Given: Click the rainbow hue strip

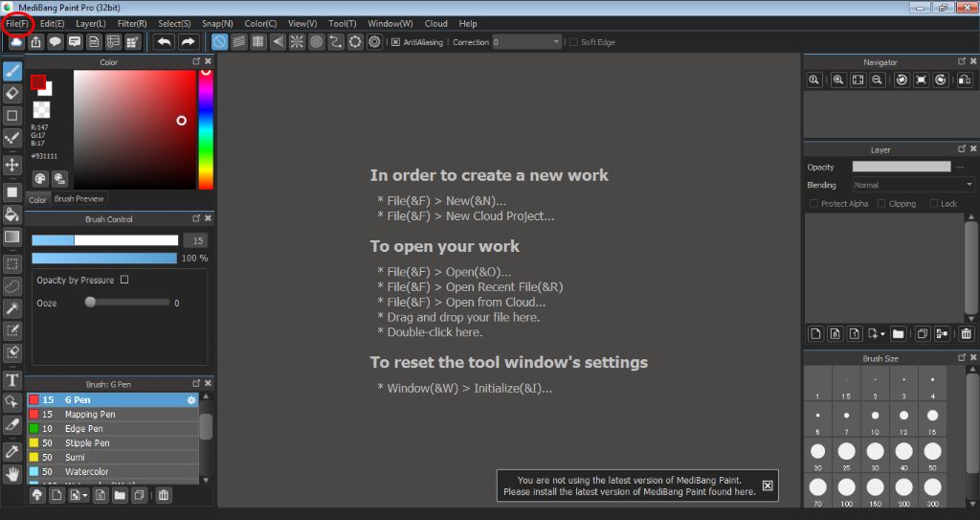Looking at the screenshot, I should [206, 129].
